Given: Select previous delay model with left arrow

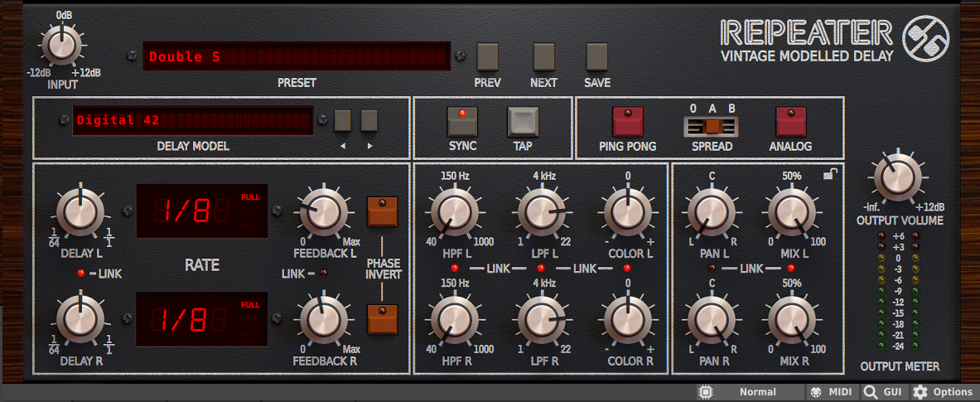Looking at the screenshot, I should 343,121.
